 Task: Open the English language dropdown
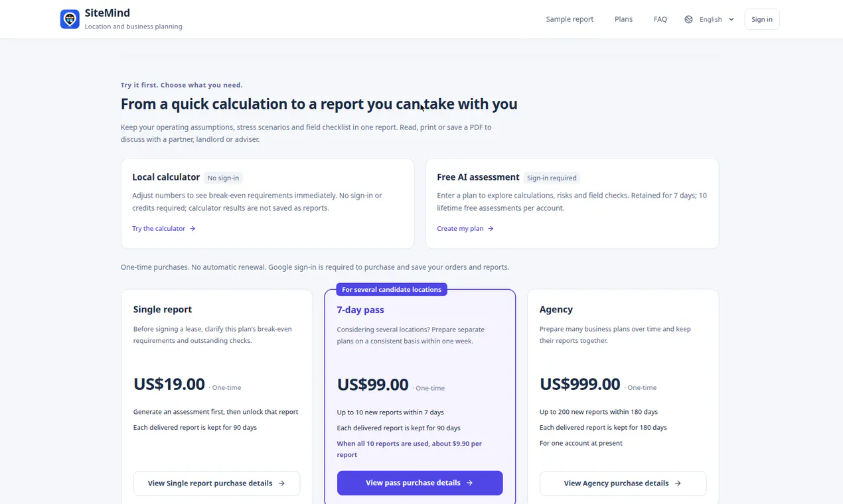pos(710,19)
